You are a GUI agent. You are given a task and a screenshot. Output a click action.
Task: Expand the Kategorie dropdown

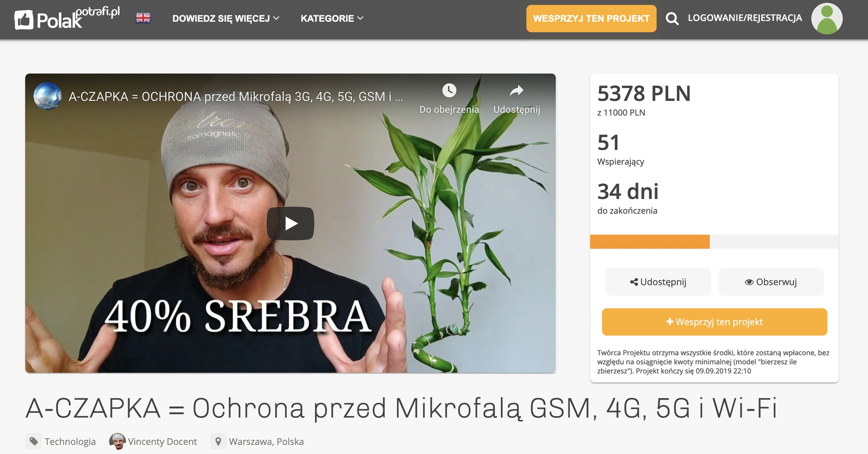(x=332, y=18)
